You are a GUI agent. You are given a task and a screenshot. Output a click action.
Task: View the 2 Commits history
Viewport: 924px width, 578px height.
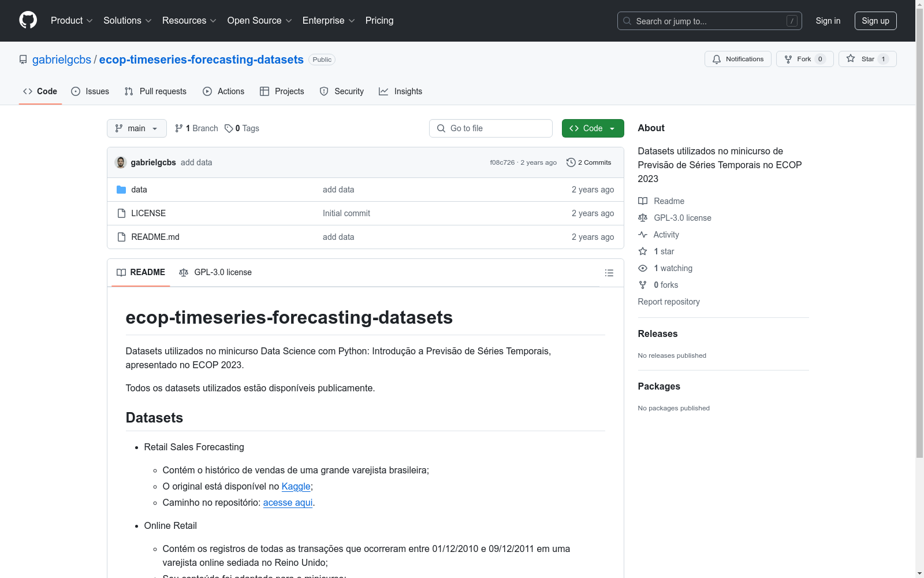coord(589,162)
